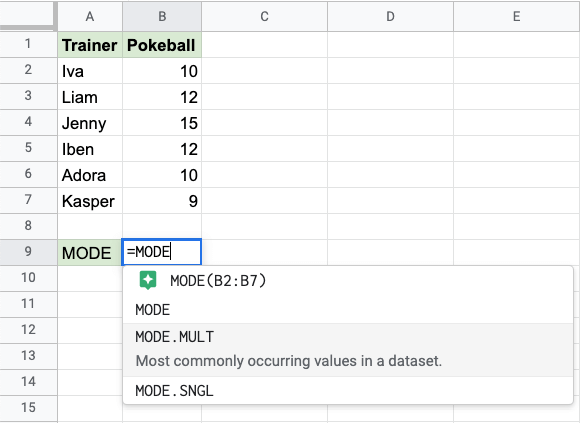Pick the MODE.SNGL function option

pos(348,390)
